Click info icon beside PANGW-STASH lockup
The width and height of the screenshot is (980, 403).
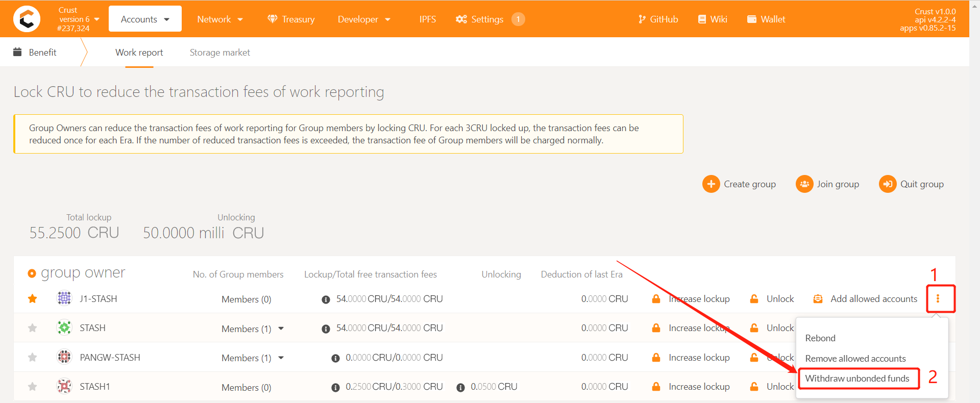pos(335,358)
